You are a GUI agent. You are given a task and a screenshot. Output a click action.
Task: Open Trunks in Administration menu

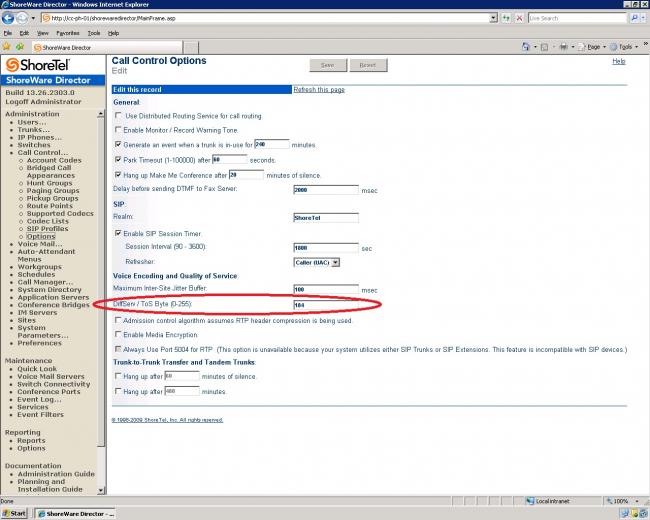[33, 130]
